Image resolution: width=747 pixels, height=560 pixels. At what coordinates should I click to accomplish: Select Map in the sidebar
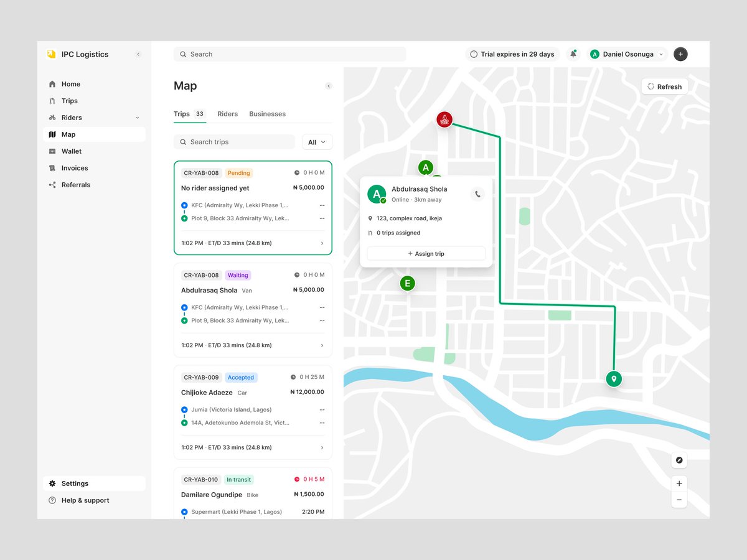click(x=94, y=134)
